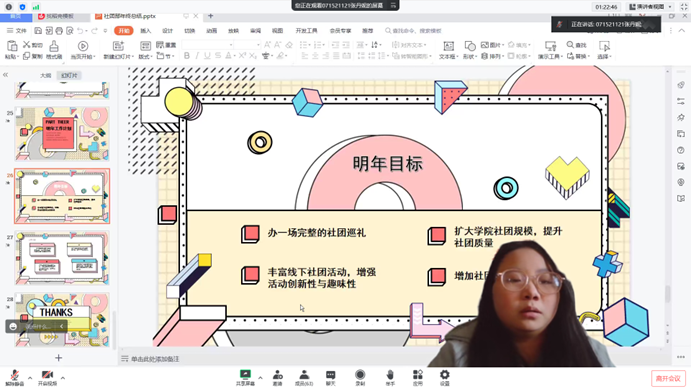Open the chat panel in meeting bar
The image size is (691, 389).
pos(331,377)
